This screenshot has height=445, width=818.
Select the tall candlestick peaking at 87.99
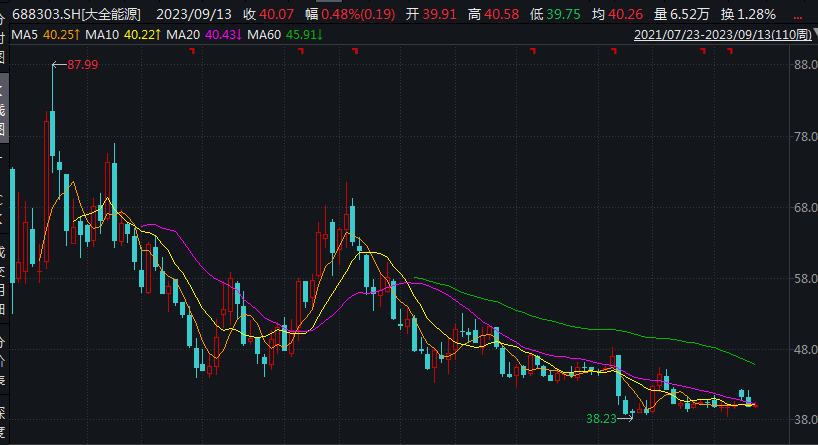coord(53,133)
